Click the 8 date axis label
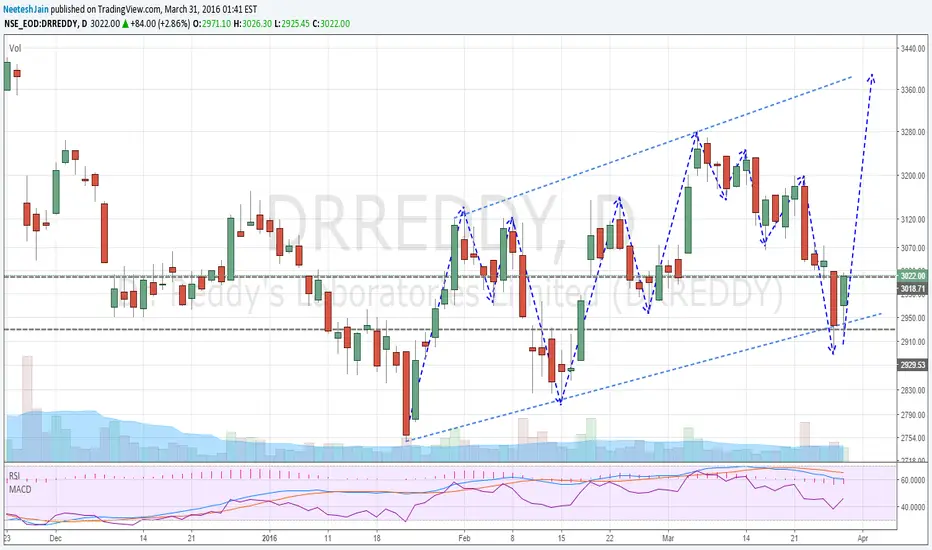932x550 pixels. 512,538
